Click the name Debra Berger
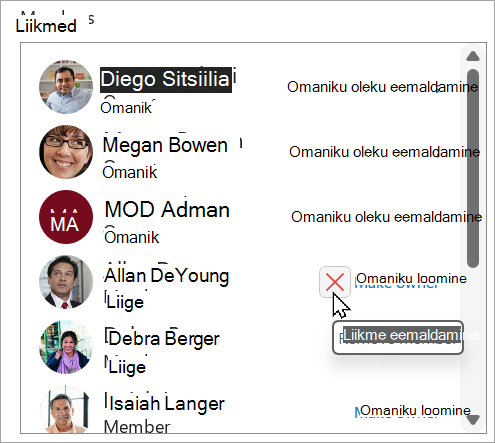Screen dimensions: 495x443 coord(164,339)
